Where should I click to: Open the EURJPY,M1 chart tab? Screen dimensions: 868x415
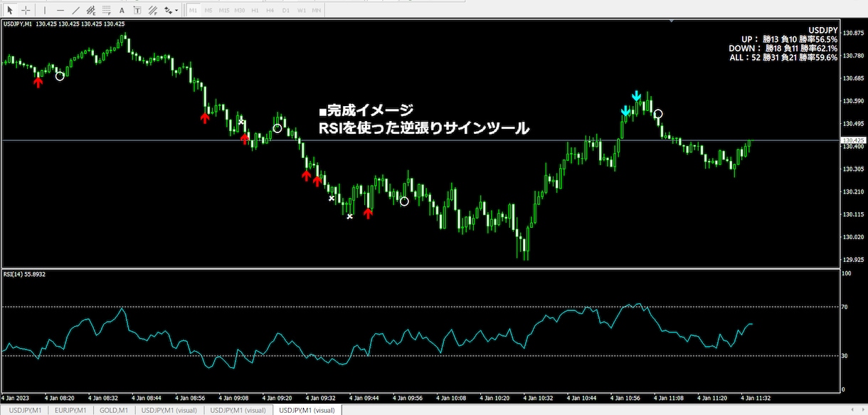(x=70, y=410)
